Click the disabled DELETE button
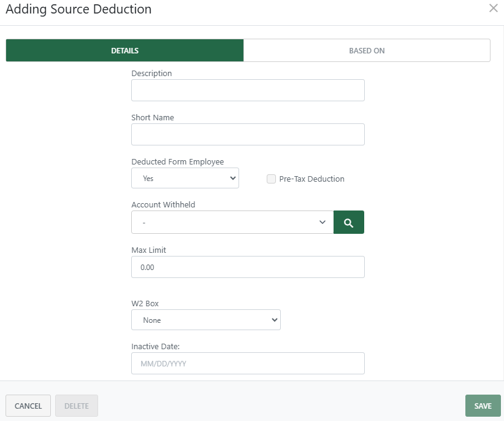Screen dimensions: 504x421 click(x=76, y=405)
